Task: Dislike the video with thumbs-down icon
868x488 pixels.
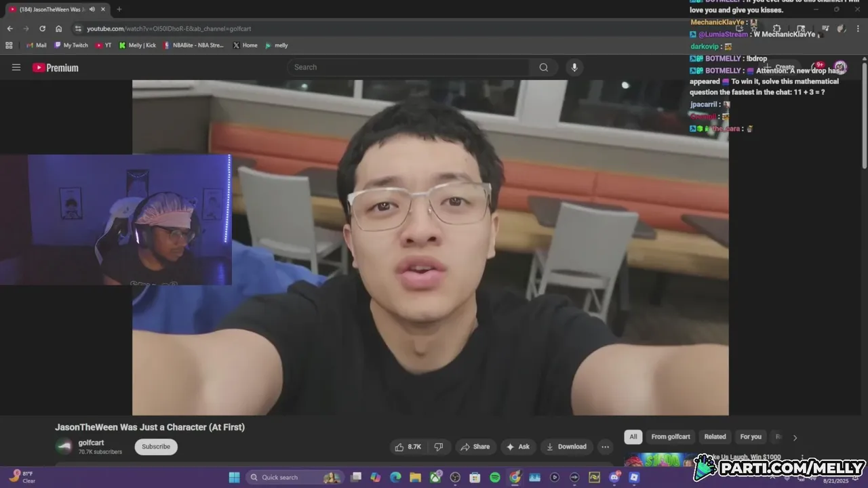Action: 439,447
